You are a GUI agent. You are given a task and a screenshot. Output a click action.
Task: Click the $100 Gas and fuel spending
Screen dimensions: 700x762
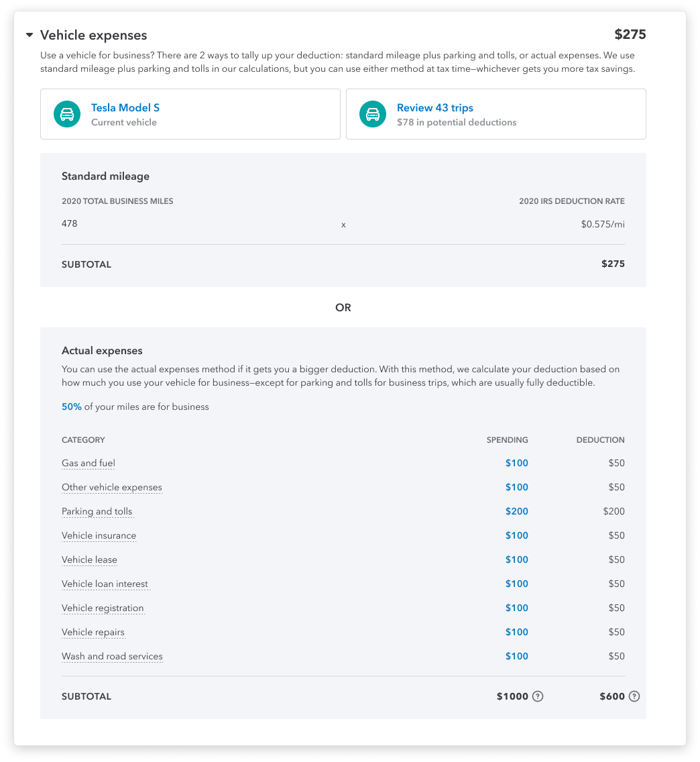pyautogui.click(x=516, y=463)
